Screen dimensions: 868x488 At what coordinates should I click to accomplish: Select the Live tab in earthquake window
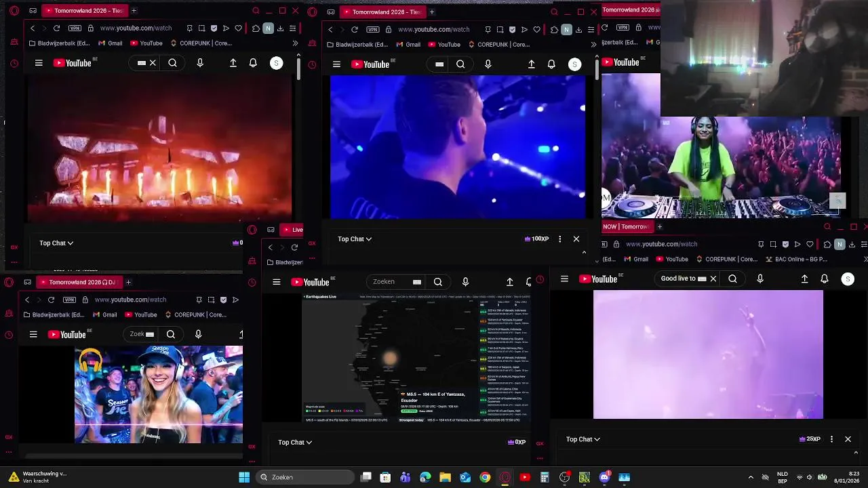(x=292, y=229)
